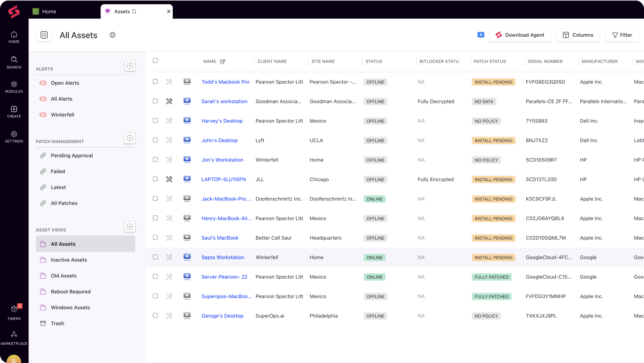Click tools icon in LAPTOP-5LU1ISFN row
This screenshot has height=363, width=644.
(x=169, y=179)
